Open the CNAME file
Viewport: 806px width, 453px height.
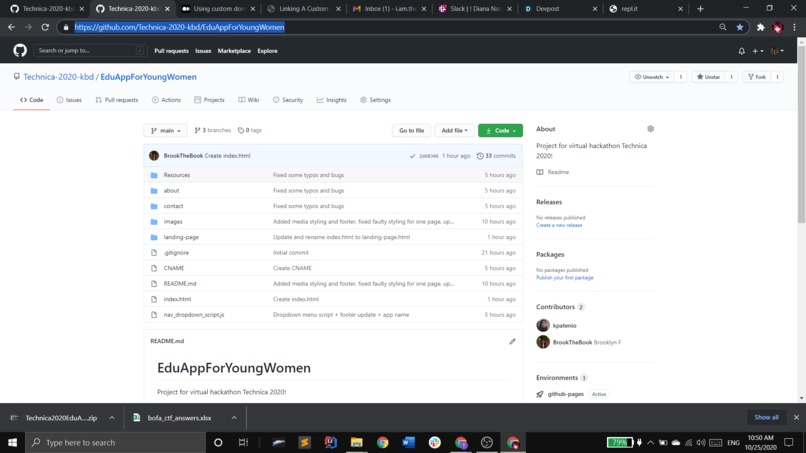[174, 268]
